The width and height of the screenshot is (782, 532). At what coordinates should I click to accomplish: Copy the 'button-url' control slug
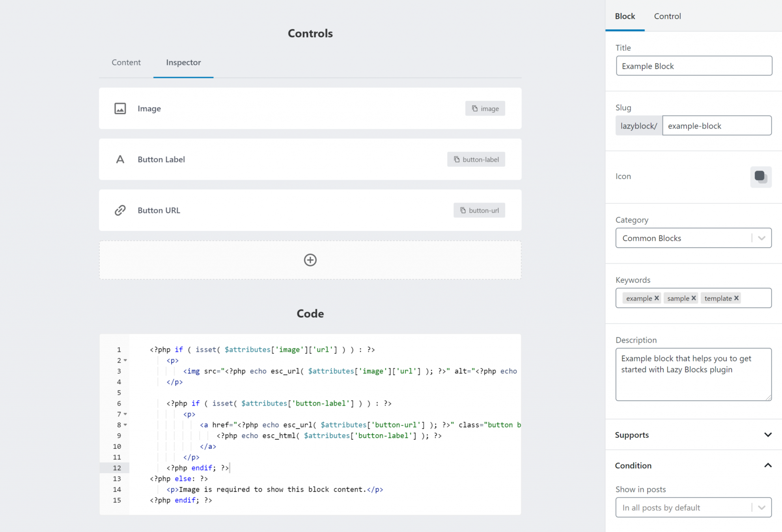pos(479,210)
